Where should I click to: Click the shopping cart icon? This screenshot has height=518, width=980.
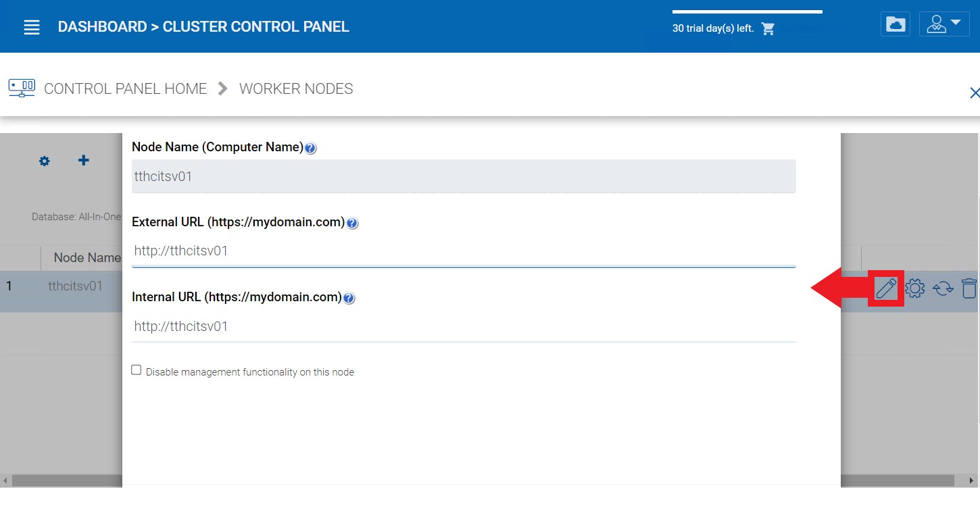point(768,28)
